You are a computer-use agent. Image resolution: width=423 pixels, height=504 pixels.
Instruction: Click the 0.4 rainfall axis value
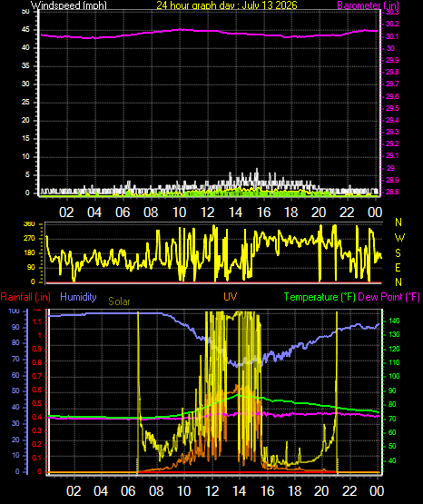pyautogui.click(x=37, y=417)
